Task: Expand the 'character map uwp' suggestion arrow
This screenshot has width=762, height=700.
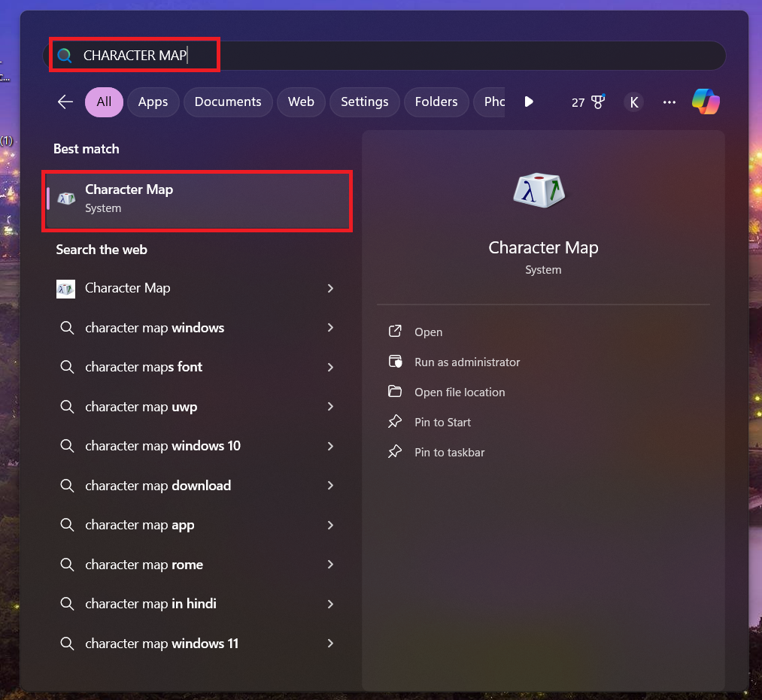Action: (330, 407)
